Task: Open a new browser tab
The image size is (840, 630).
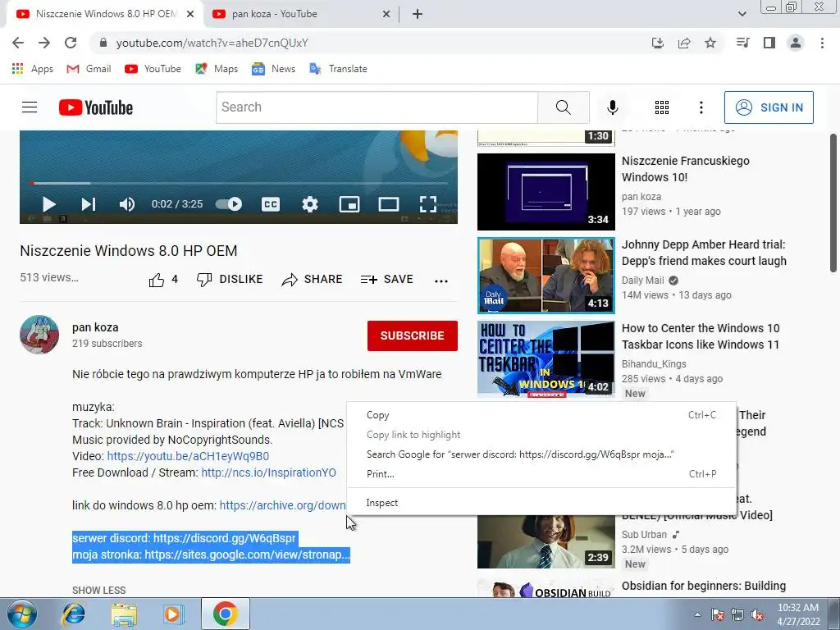Action: [418, 15]
